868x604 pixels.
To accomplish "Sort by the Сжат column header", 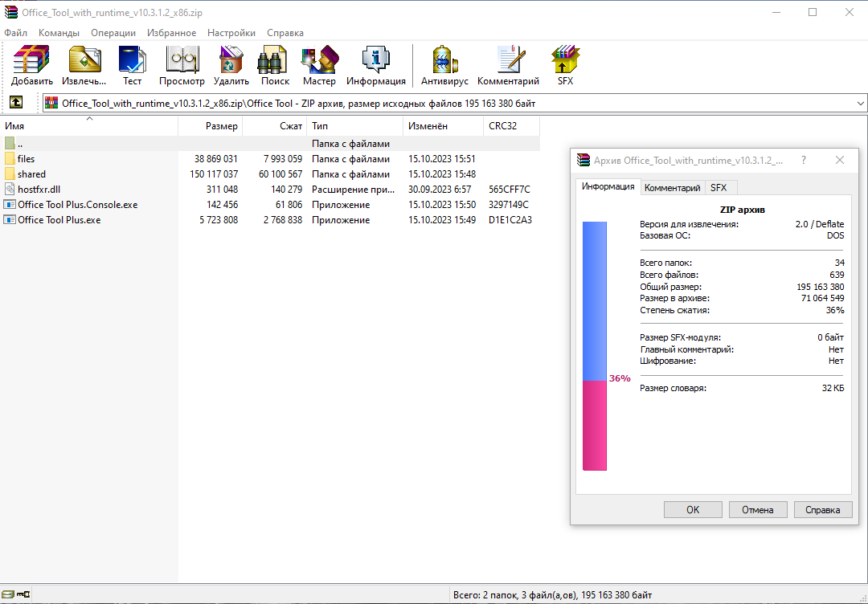I will tap(274, 126).
